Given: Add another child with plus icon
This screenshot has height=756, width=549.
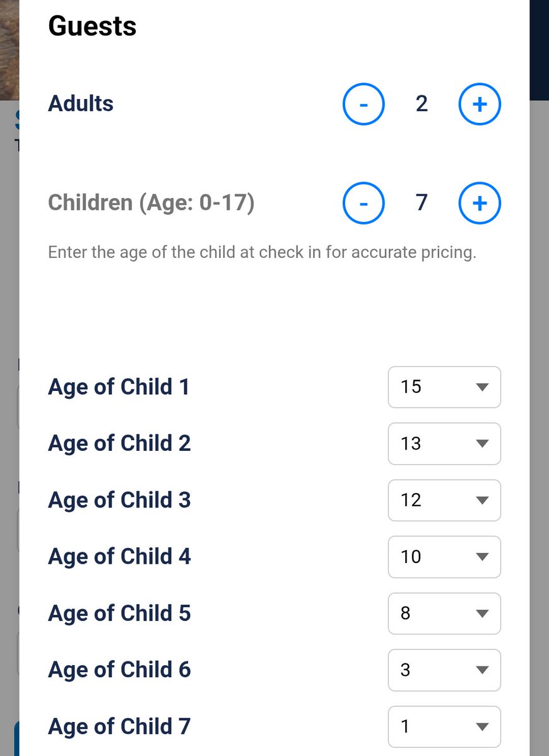Looking at the screenshot, I should point(480,203).
